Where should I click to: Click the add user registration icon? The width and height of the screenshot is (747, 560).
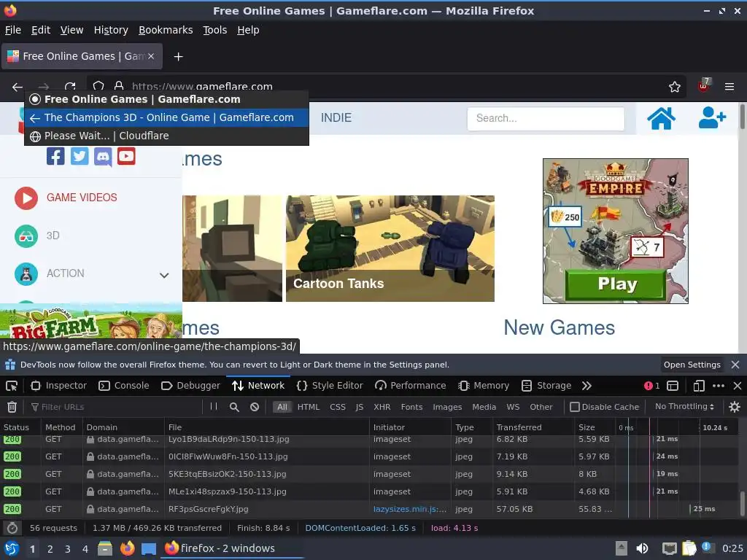pos(712,118)
